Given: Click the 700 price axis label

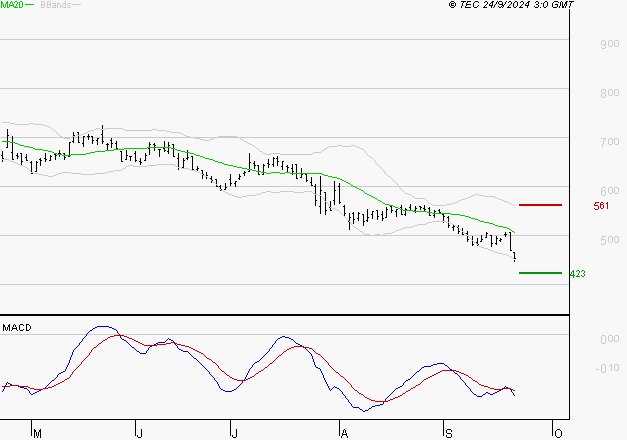Looking at the screenshot, I should point(610,142).
